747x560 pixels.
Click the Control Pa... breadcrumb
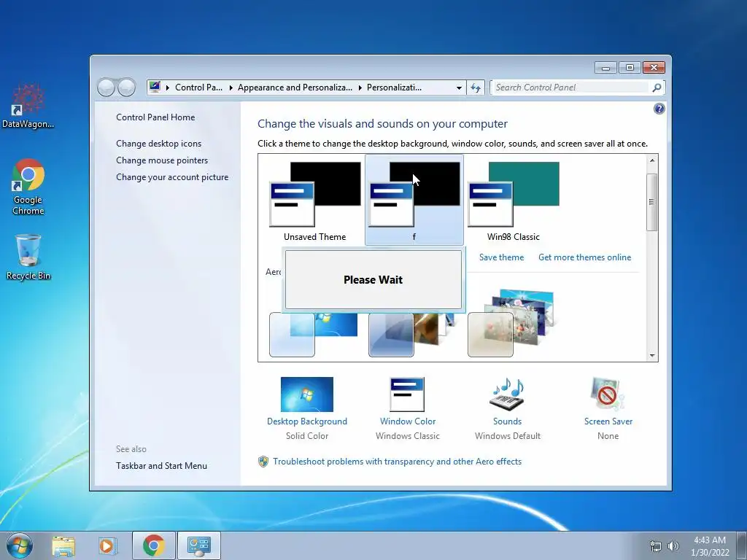198,87
